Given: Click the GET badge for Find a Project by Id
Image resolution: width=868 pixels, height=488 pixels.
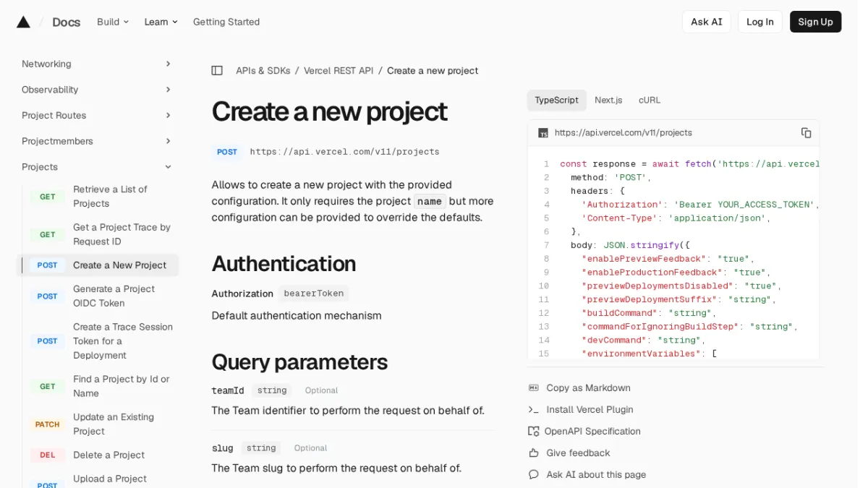Looking at the screenshot, I should [48, 387].
